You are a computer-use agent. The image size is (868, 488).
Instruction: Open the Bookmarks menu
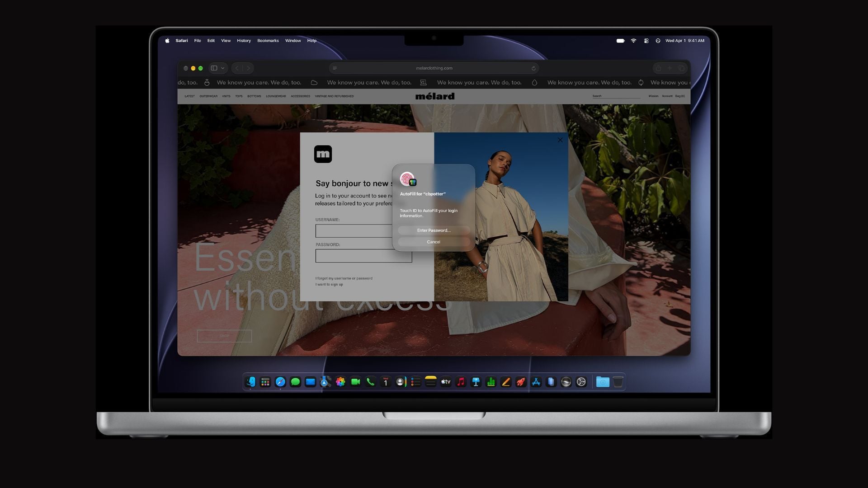click(x=268, y=41)
